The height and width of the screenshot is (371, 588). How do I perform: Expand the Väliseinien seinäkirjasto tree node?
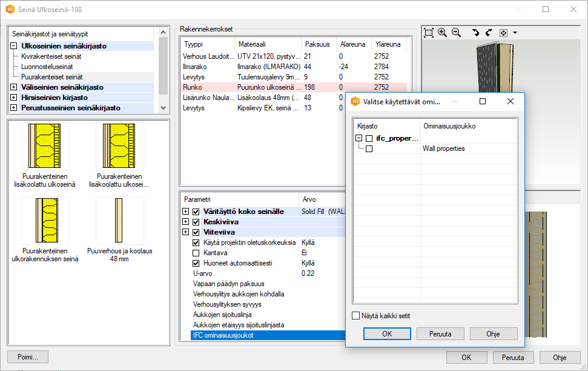[13, 87]
